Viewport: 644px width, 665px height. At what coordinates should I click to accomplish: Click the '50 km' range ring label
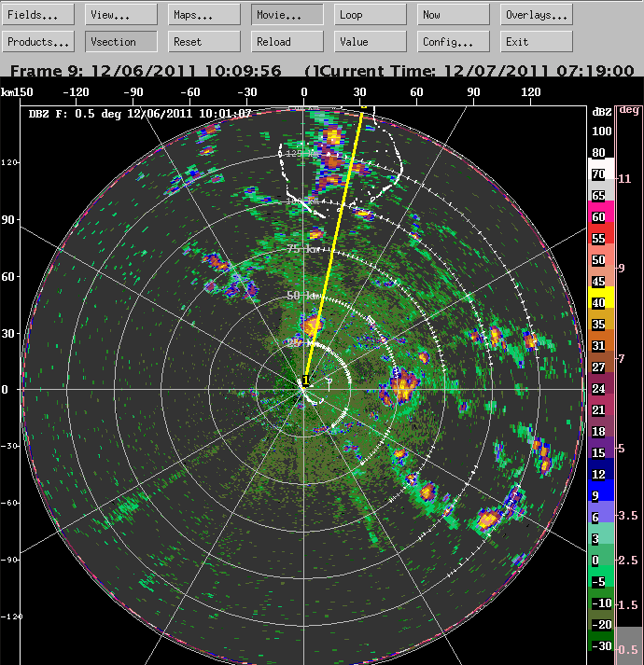(x=303, y=295)
